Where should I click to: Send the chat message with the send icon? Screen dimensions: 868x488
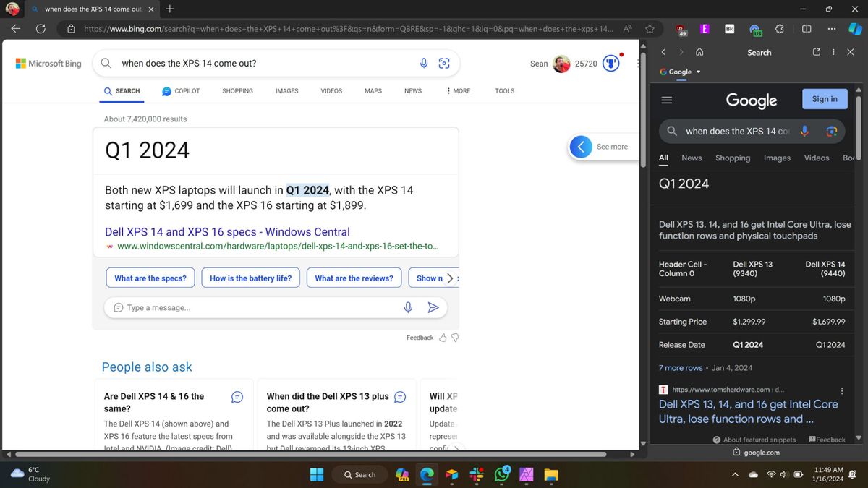(x=434, y=307)
